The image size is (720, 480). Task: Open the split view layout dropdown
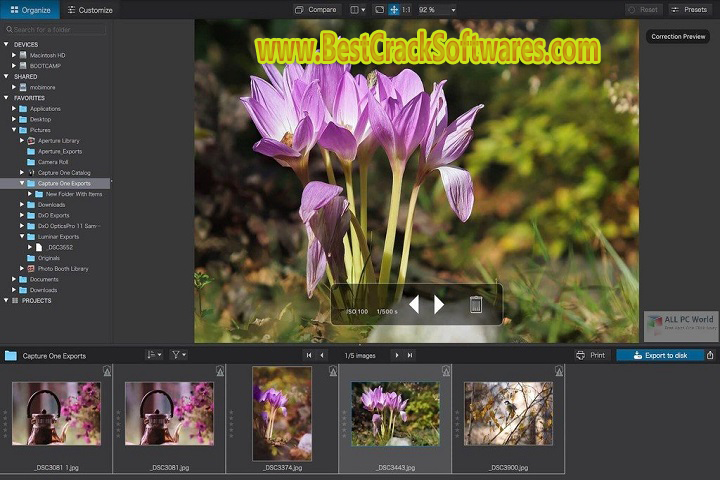[x=358, y=10]
